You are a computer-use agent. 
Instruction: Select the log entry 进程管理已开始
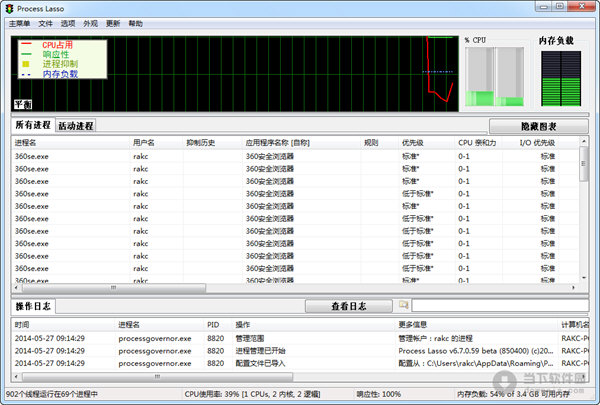click(x=260, y=351)
